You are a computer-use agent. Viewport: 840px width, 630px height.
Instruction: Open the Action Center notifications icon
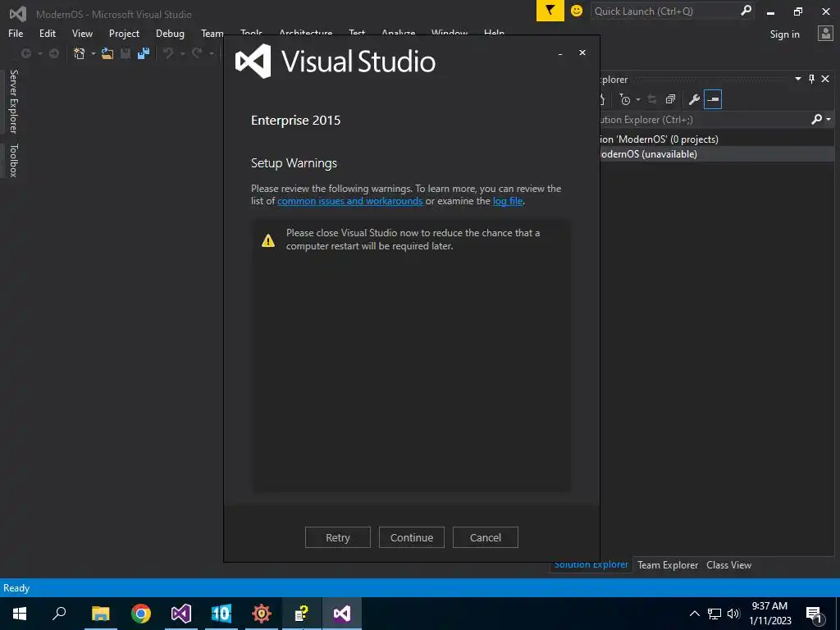(815, 614)
